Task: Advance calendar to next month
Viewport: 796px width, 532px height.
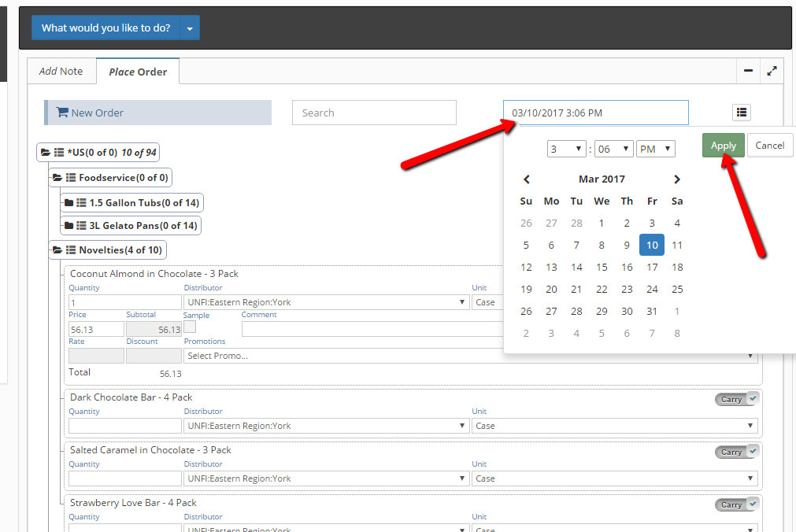Action: 676,179
